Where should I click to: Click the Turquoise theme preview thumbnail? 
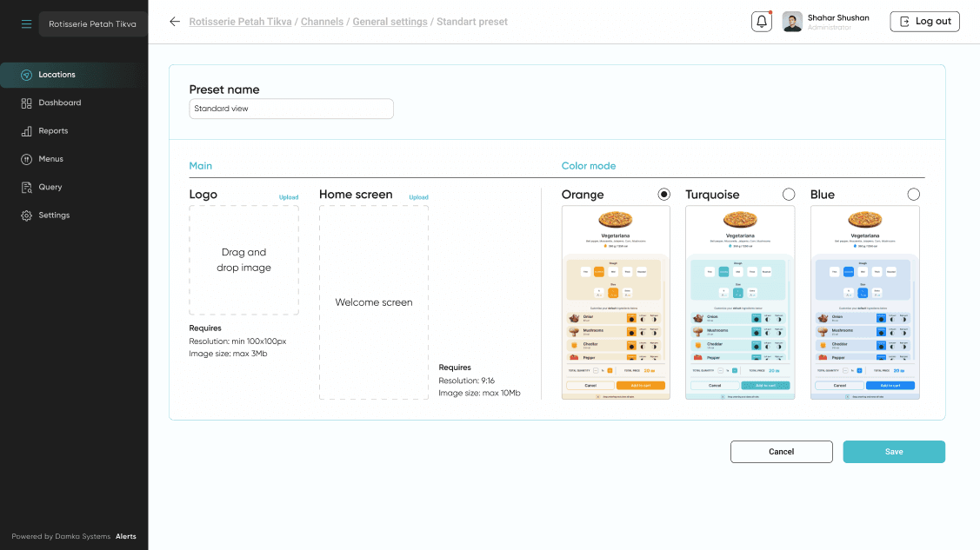(x=740, y=302)
